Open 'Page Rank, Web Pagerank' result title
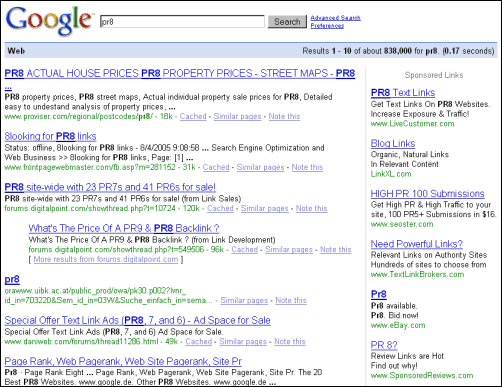 pyautogui.click(x=123, y=361)
